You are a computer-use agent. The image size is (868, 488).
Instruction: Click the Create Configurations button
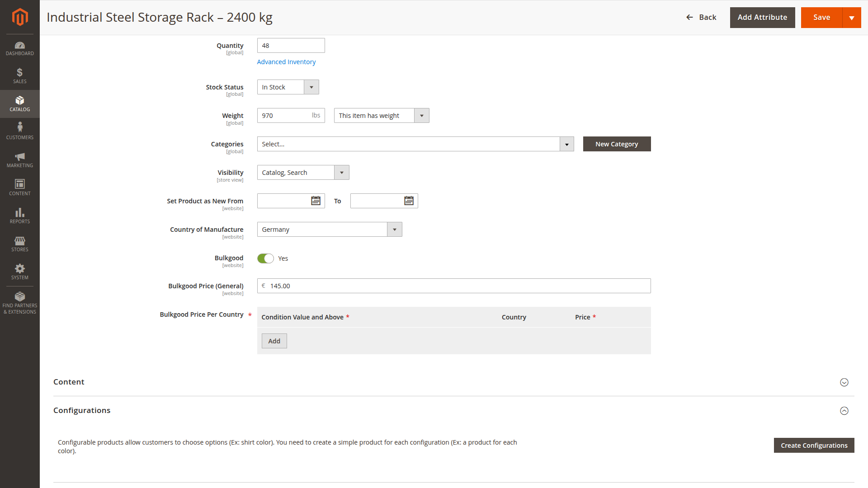click(814, 445)
